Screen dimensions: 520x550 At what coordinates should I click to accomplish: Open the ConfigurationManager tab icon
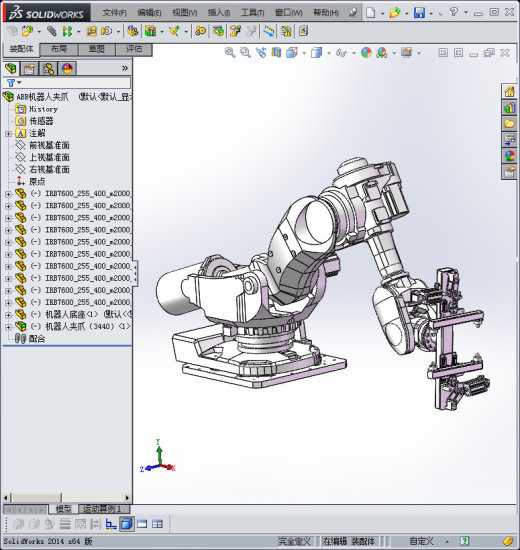point(48,68)
